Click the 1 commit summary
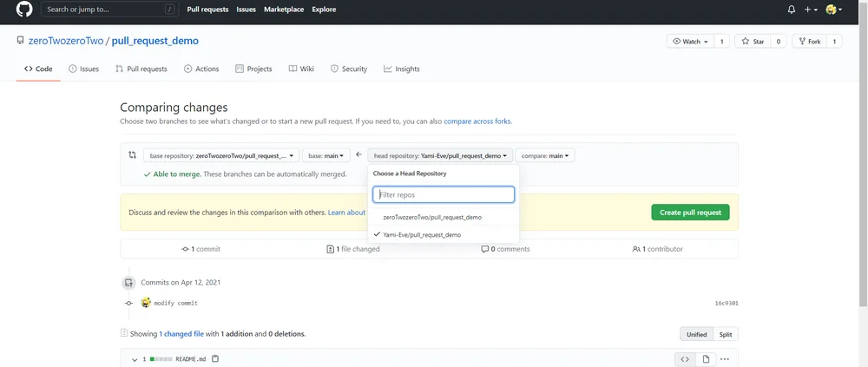The image size is (868, 367). tap(201, 249)
